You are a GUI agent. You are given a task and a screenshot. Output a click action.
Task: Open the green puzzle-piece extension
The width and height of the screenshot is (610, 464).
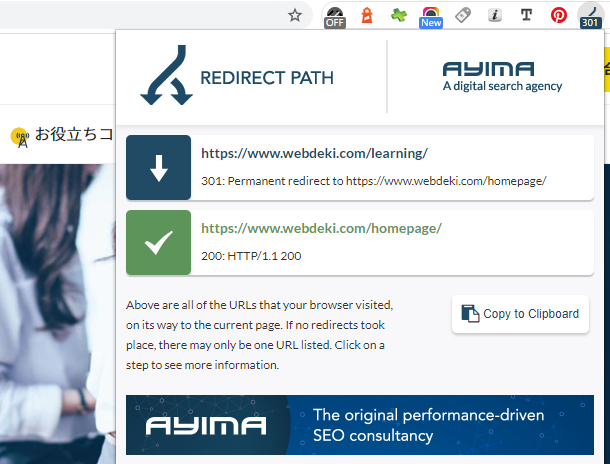399,15
